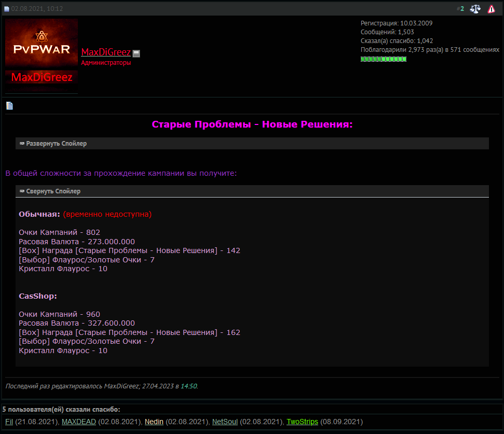Open post permalink number 2
This screenshot has height=434, width=504.
(462, 9)
